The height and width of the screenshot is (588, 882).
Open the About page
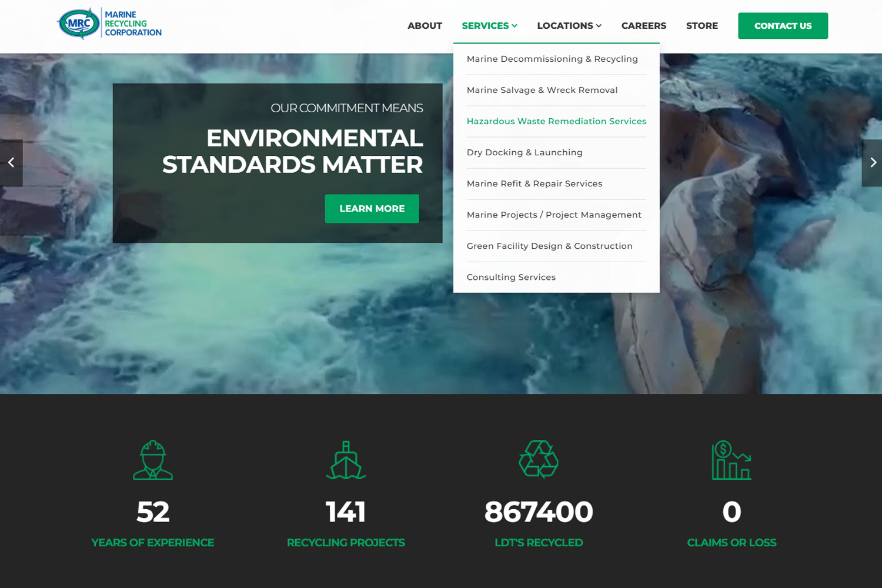[425, 26]
